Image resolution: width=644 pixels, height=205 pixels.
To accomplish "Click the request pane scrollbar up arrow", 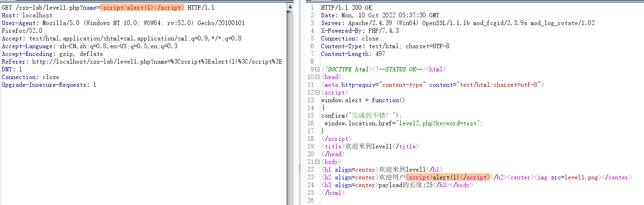I will point(290,7).
